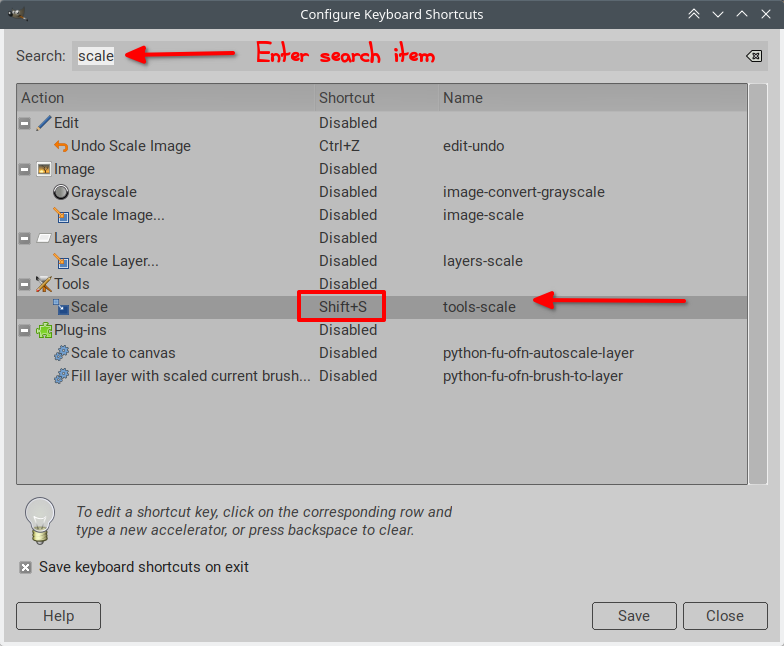The width and height of the screenshot is (784, 646).
Task: Click the Save button
Action: (x=634, y=616)
